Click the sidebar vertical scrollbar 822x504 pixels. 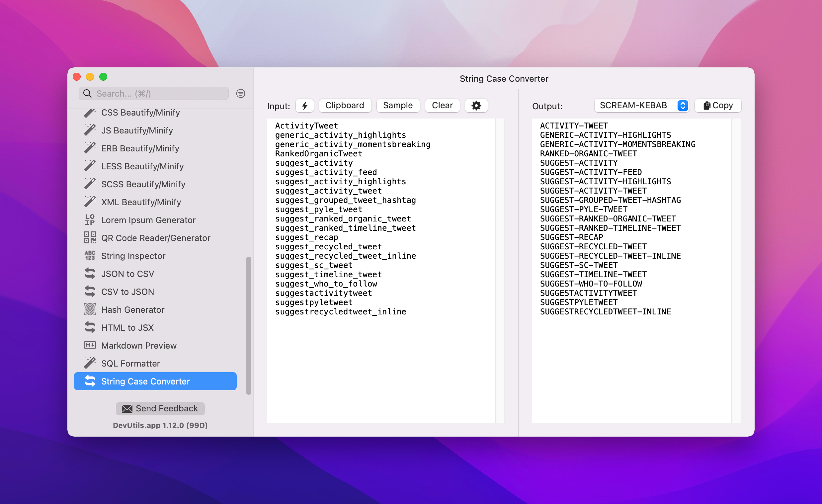(248, 325)
